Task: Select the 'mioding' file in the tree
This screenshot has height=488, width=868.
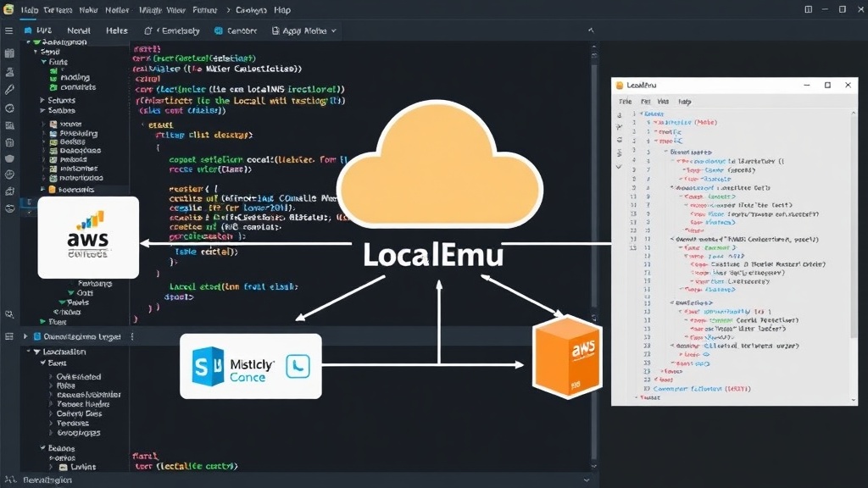Action: coord(75,77)
